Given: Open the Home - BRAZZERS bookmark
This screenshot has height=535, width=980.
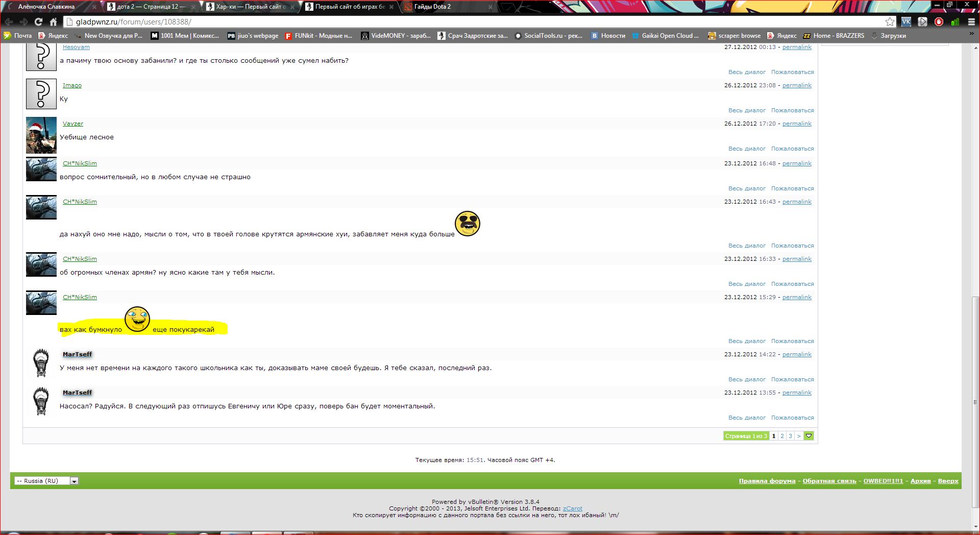Looking at the screenshot, I should click(x=834, y=36).
